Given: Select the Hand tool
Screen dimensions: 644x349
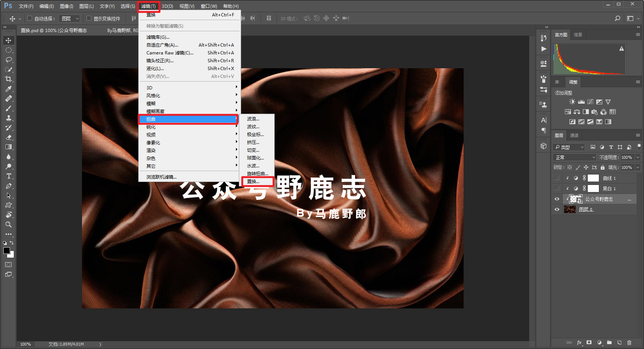Looking at the screenshot, I should (9, 215).
